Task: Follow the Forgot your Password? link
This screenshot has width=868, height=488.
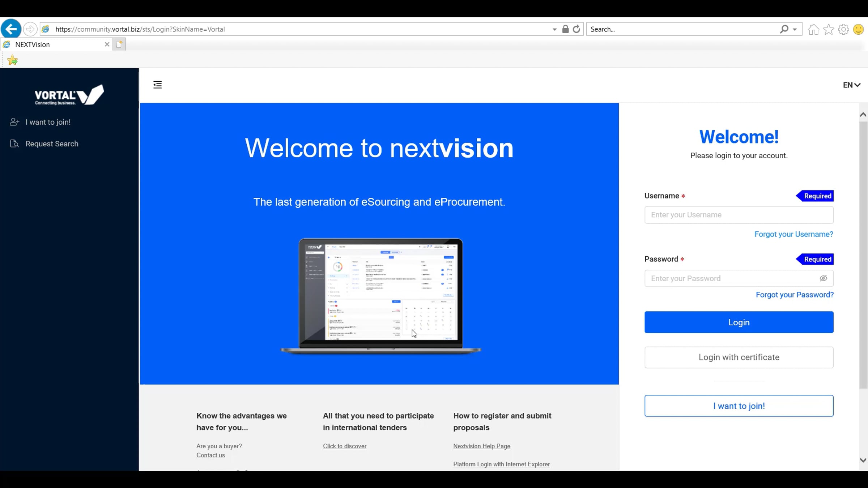Action: (795, 295)
